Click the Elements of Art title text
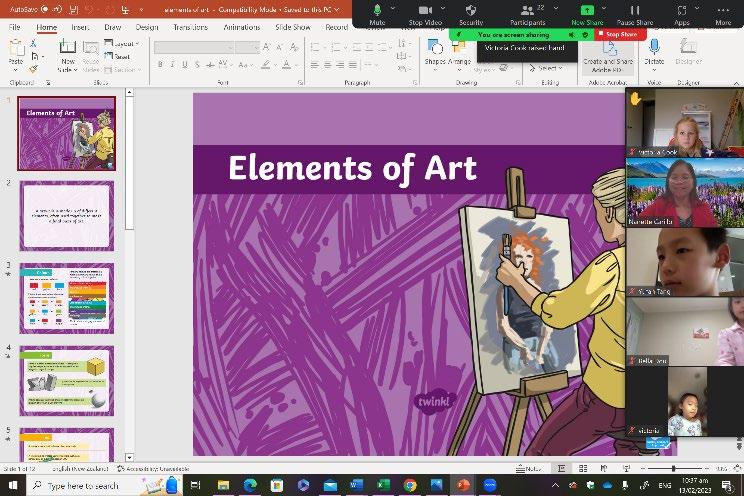This screenshot has height=496, width=744. pyautogui.click(x=352, y=168)
